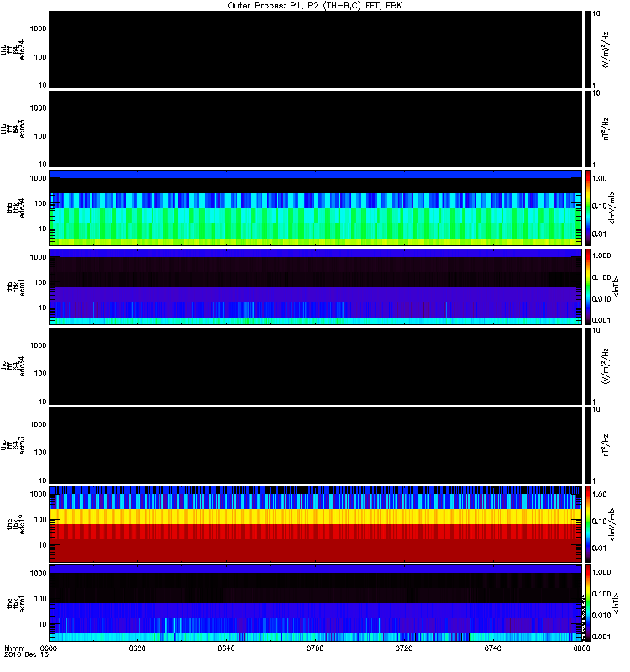Click the rainbow color bar of thc fbk edc12
This screenshot has height=672, width=630.
pos(588,523)
